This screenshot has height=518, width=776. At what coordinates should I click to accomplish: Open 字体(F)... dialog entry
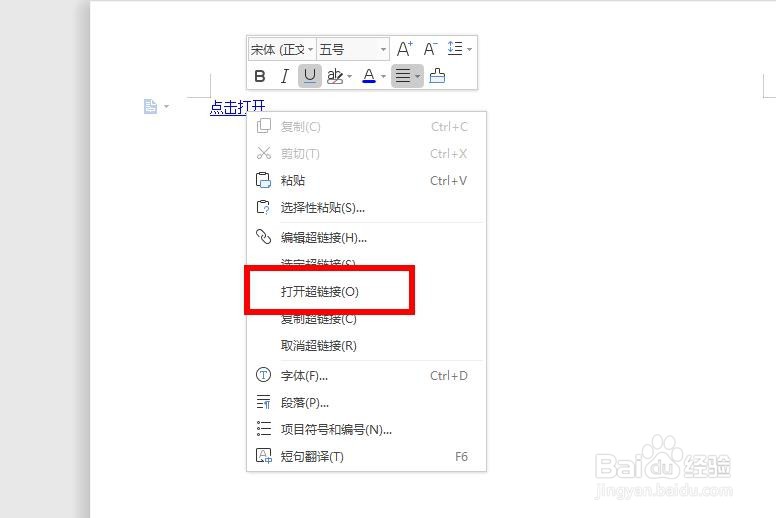coord(366,376)
